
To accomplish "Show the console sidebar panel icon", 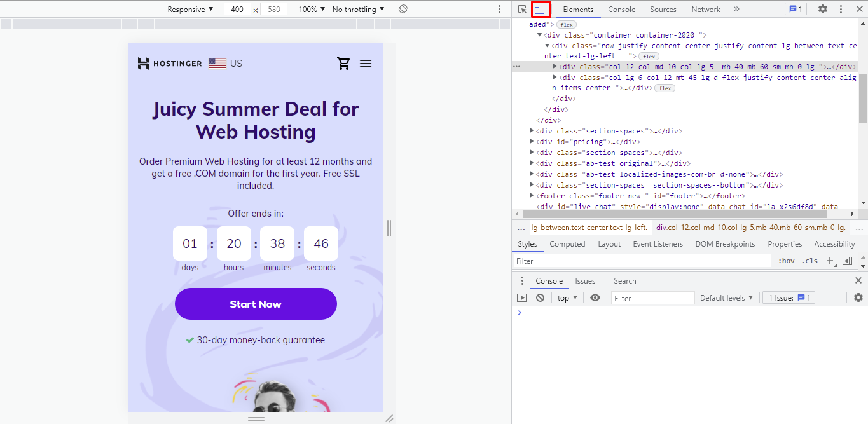I will [x=522, y=297].
